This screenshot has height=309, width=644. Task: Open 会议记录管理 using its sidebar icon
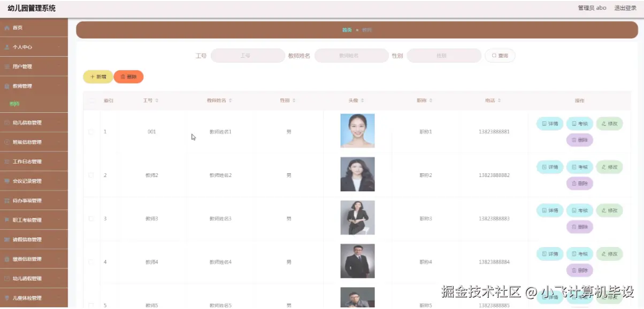click(x=5, y=181)
